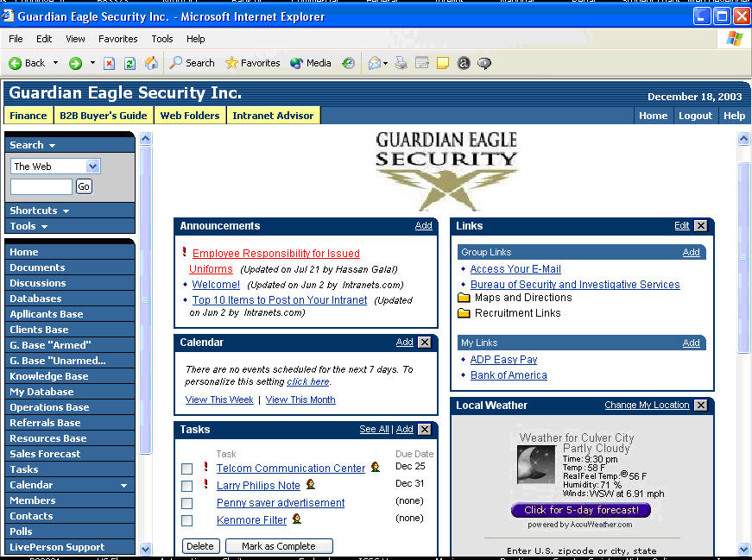
Task: Click the Stop loading icon in toolbar
Action: click(x=110, y=63)
